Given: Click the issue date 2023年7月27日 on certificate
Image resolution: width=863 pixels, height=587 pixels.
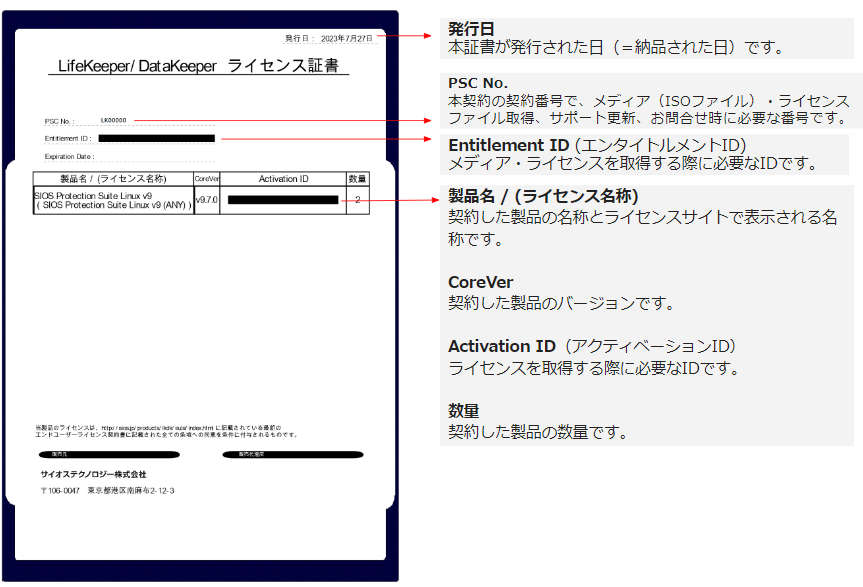Looking at the screenshot, I should [346, 38].
